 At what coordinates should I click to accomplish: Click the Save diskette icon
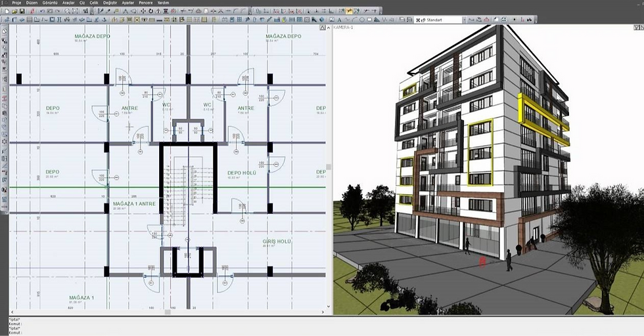[x=22, y=11]
